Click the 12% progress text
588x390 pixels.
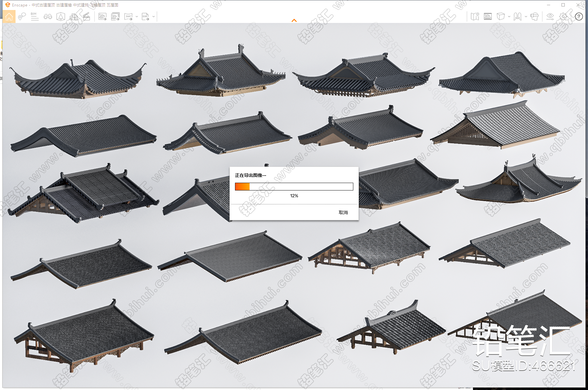(x=294, y=196)
